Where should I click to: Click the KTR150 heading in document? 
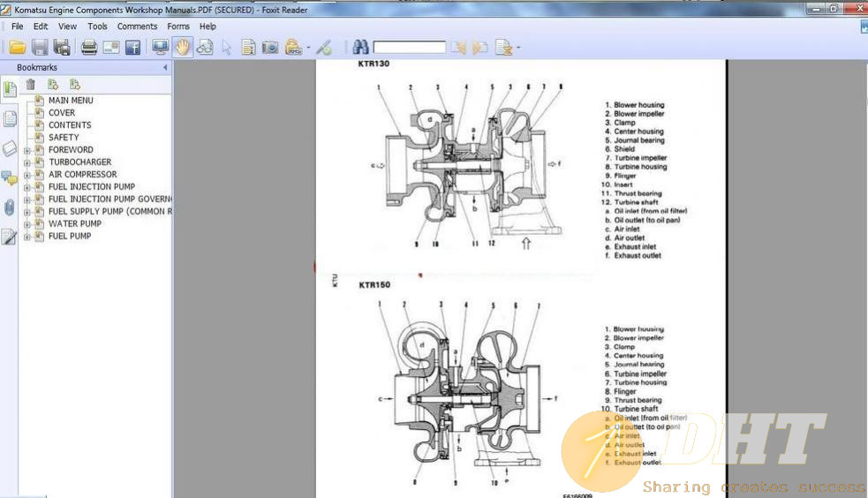point(374,285)
